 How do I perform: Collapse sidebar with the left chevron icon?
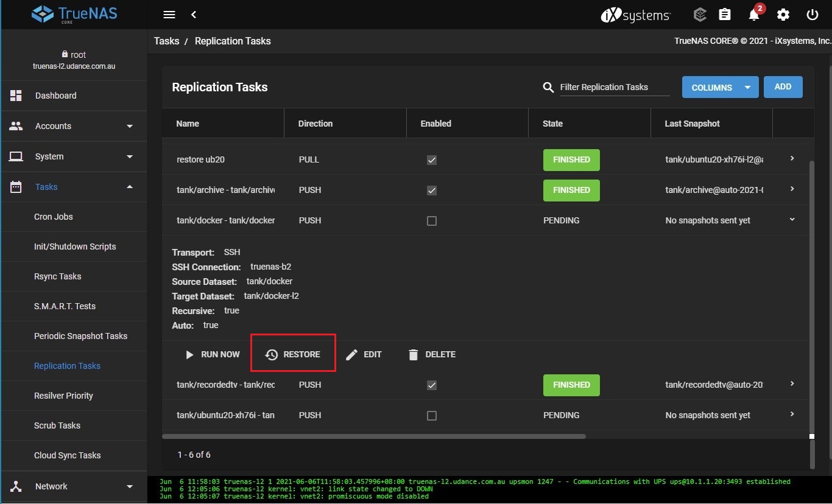pos(194,15)
